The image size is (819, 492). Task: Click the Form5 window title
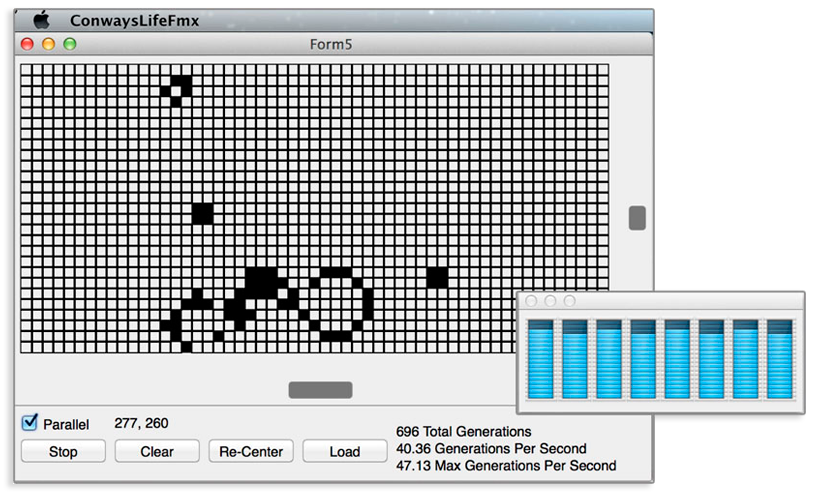pyautogui.click(x=331, y=44)
